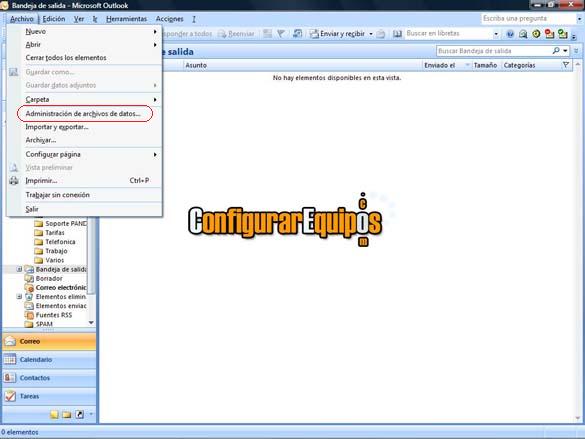The height and width of the screenshot is (439, 585).
Task: Switch to the Contactos pane
Action: click(49, 378)
